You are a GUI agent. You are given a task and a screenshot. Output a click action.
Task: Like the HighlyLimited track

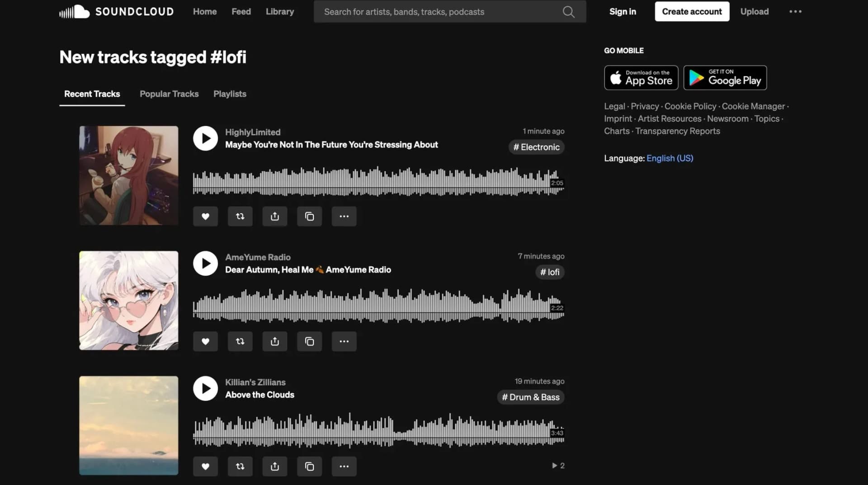[x=205, y=217]
